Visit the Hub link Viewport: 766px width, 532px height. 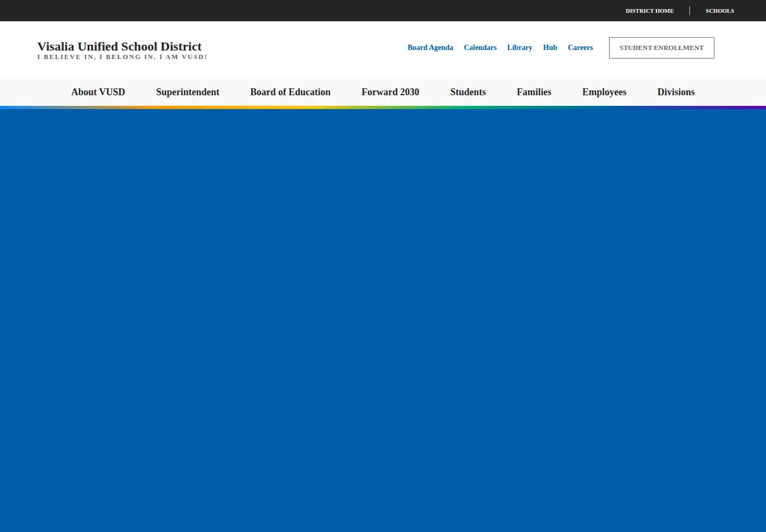coord(550,47)
